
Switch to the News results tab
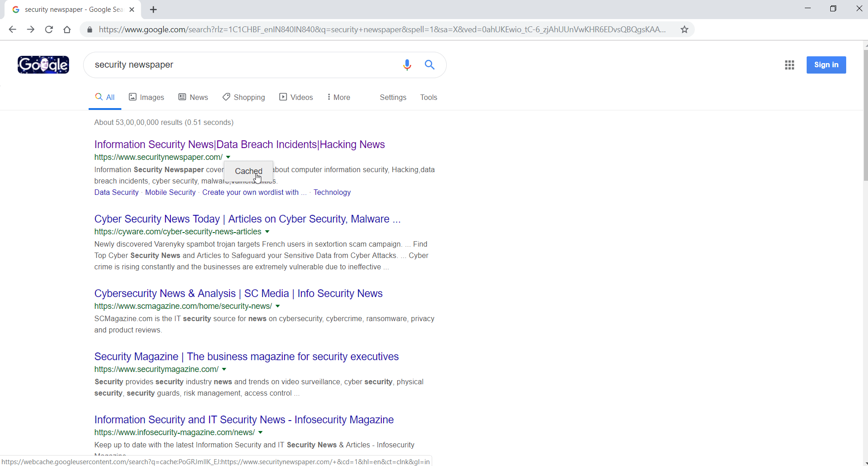click(x=193, y=97)
